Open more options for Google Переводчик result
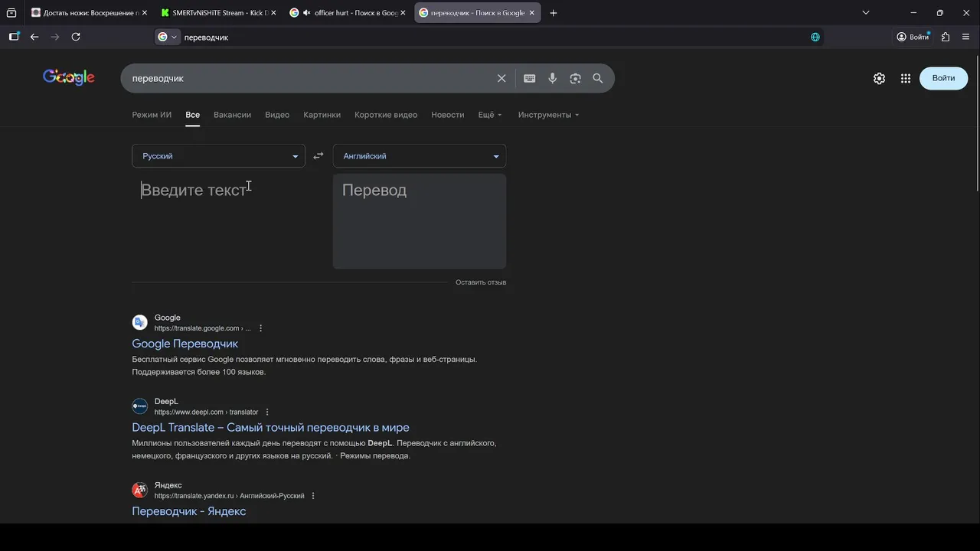The height and width of the screenshot is (551, 980). click(x=260, y=328)
